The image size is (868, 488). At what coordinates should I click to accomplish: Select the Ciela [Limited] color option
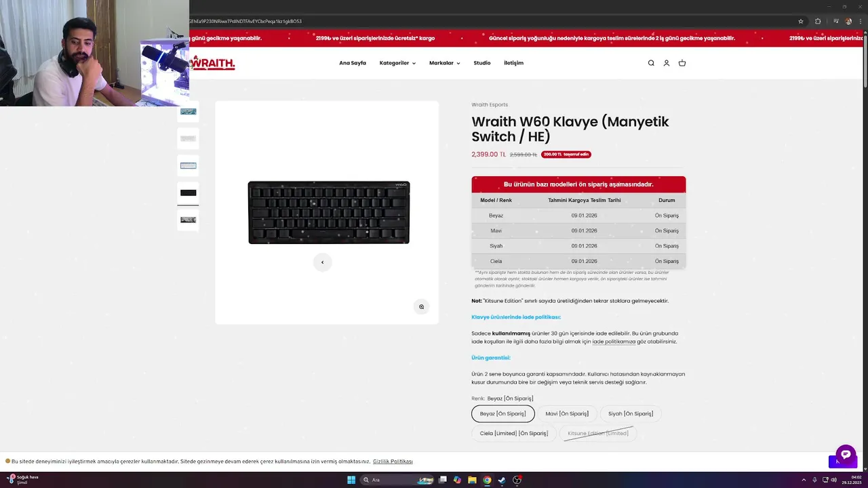point(514,433)
